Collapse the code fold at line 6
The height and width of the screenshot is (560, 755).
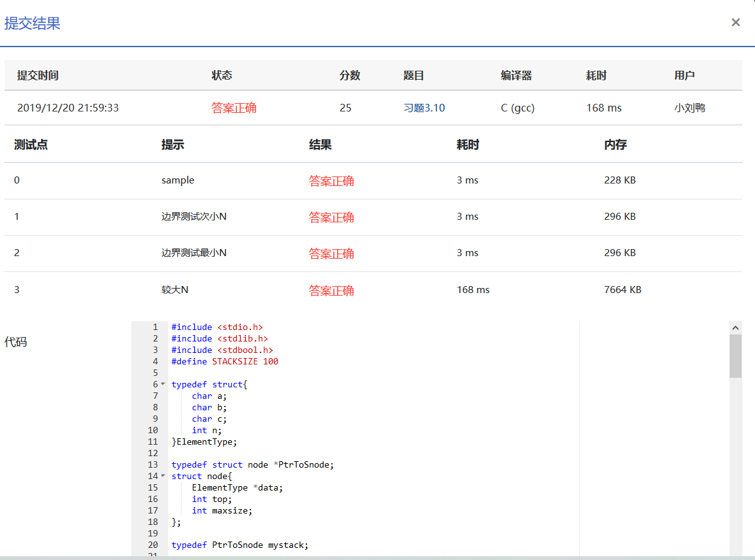tap(162, 384)
